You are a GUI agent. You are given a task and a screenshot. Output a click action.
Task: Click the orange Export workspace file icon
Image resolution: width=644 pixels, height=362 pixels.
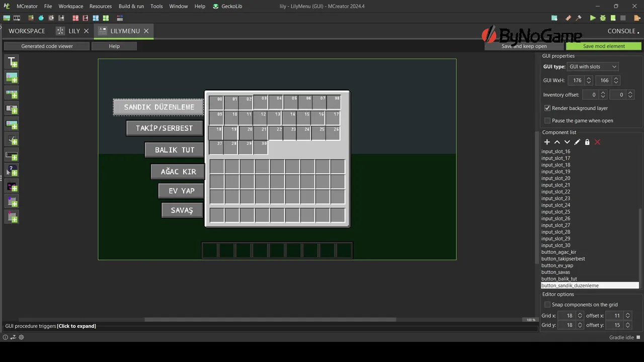point(637,18)
